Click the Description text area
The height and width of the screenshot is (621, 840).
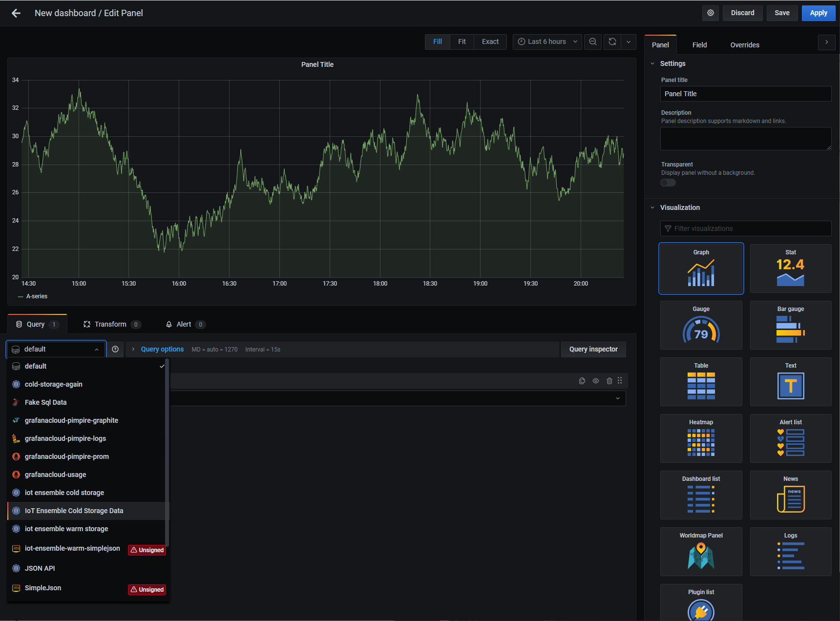pyautogui.click(x=746, y=139)
